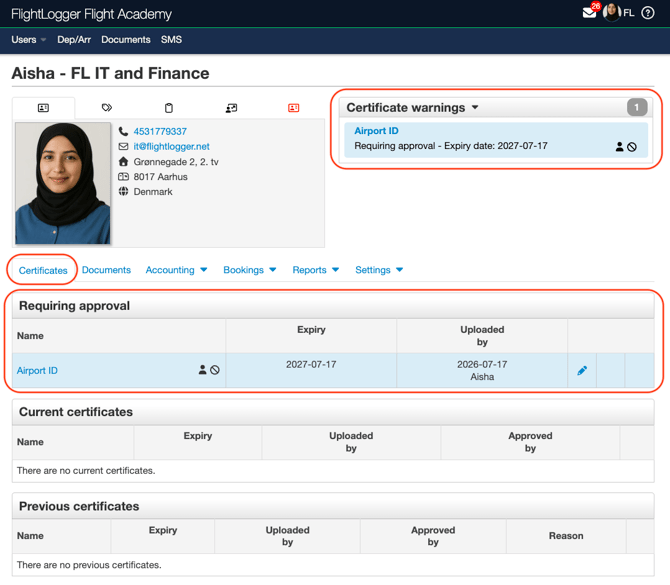Switch to the Documents profile tab
This screenshot has width=670, height=585.
(x=106, y=270)
